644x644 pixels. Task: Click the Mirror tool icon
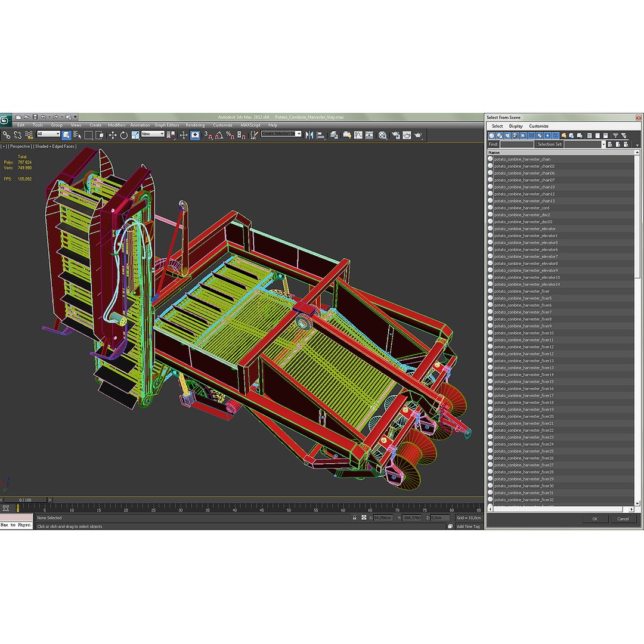click(309, 135)
